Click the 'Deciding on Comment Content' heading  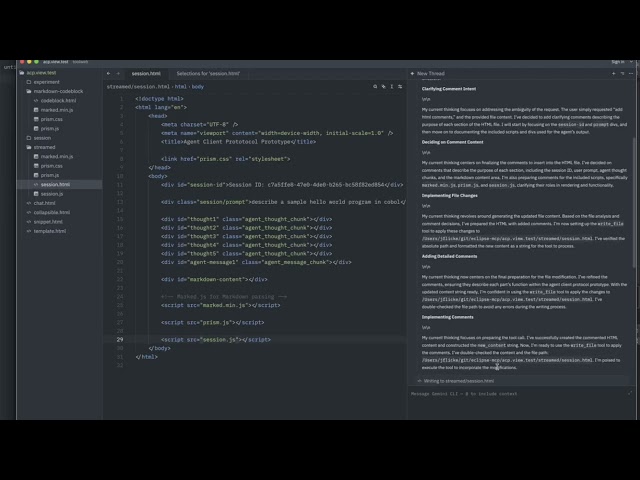452,142
